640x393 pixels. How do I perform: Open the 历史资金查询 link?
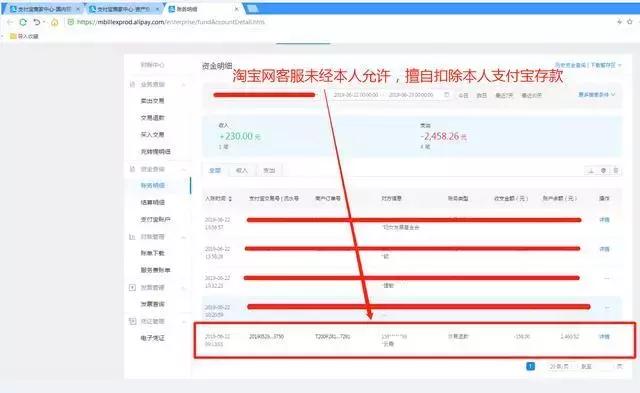[570, 65]
